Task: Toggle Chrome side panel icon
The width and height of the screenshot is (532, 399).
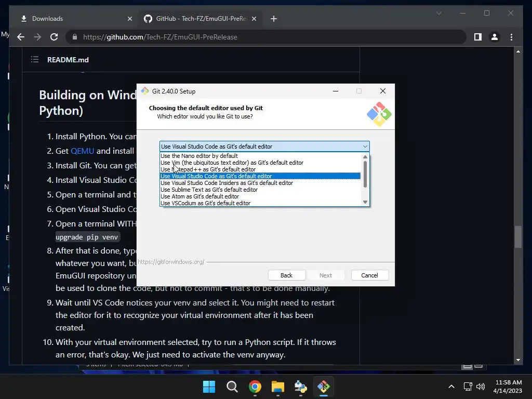Action: pos(478,37)
